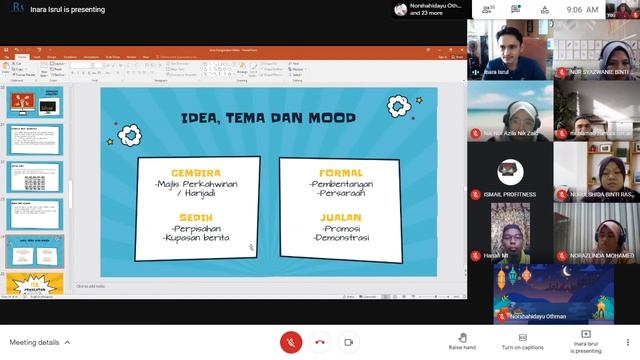The height and width of the screenshot is (360, 640).
Task: Switch to the Design ribbon tab
Action: [x=52, y=57]
